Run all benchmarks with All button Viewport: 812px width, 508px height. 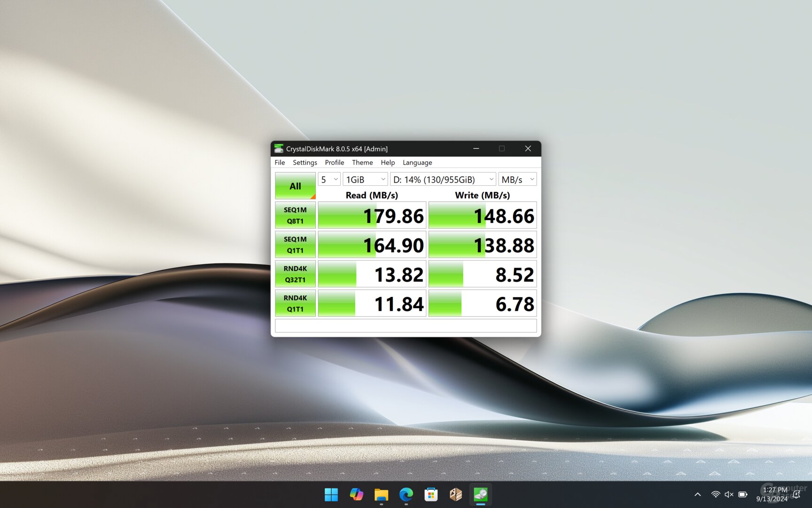pos(295,186)
